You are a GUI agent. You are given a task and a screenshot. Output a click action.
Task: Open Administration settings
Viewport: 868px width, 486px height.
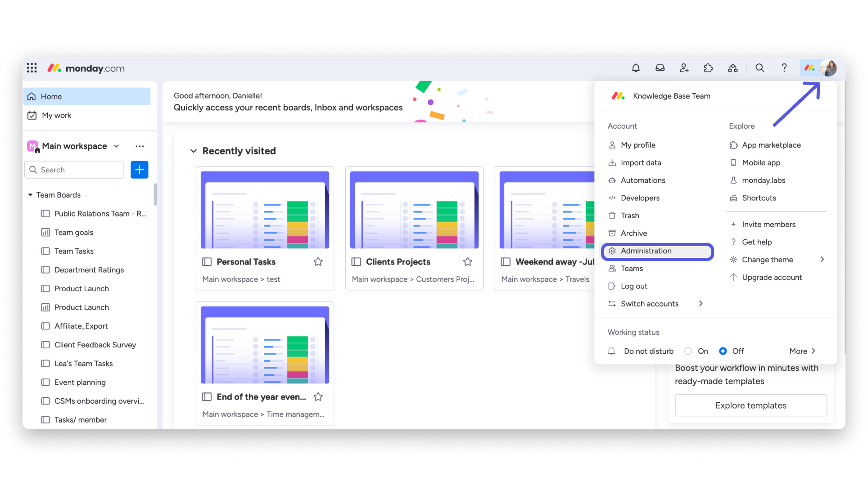click(657, 251)
